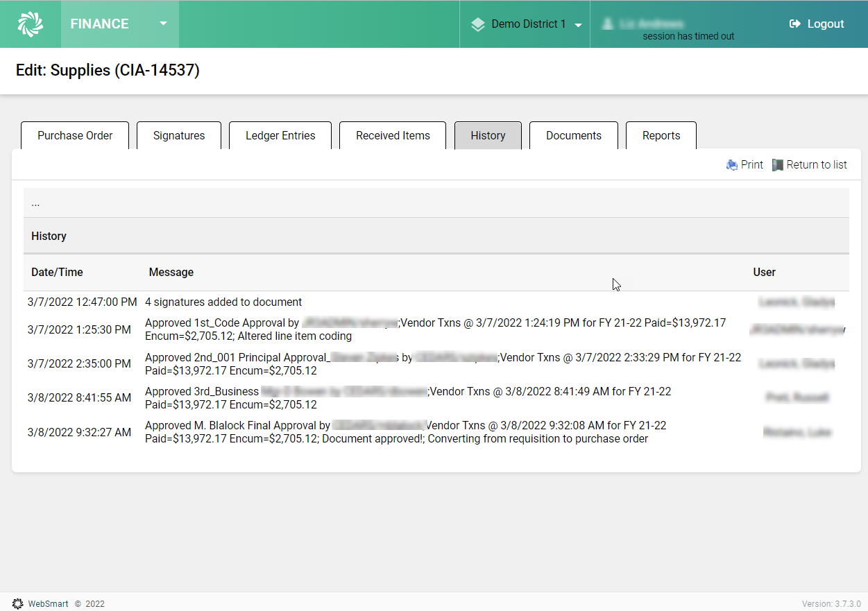Click the 'Edit: Supplies (CIA-14537)' page title
The width and height of the screenshot is (868, 611).
tap(108, 70)
